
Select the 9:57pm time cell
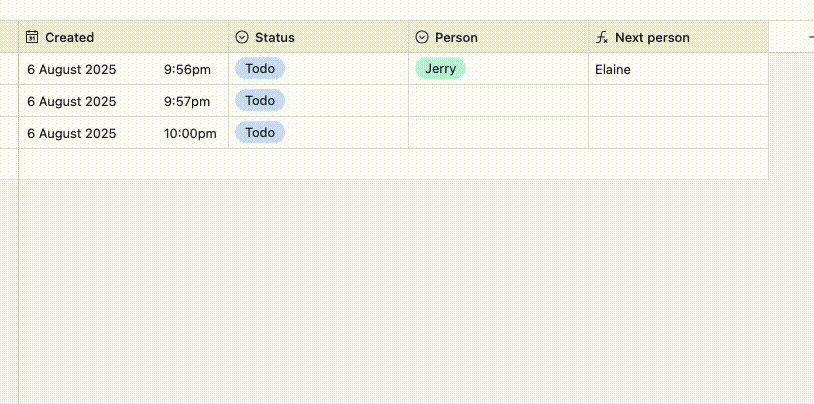click(x=187, y=101)
